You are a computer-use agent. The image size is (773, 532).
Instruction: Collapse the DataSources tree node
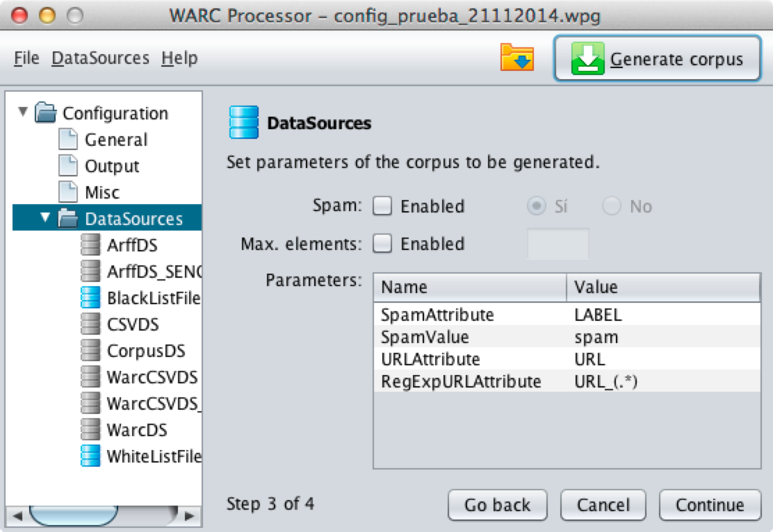click(x=46, y=218)
